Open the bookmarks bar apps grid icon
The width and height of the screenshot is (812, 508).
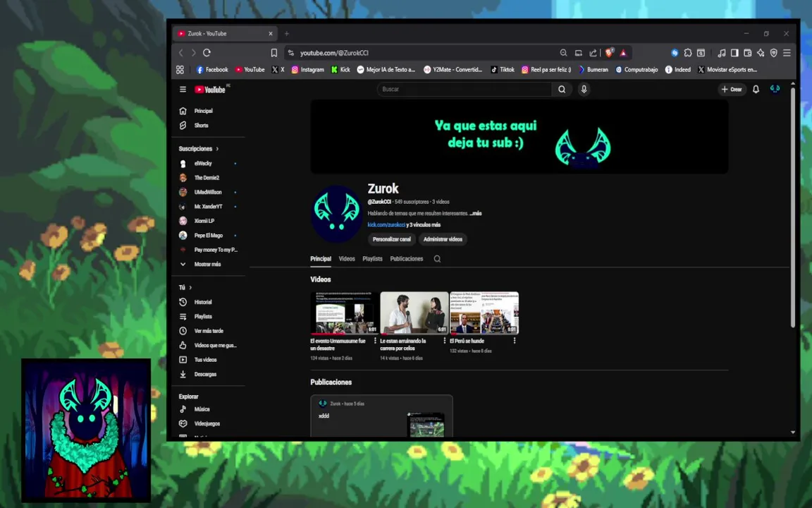[180, 69]
